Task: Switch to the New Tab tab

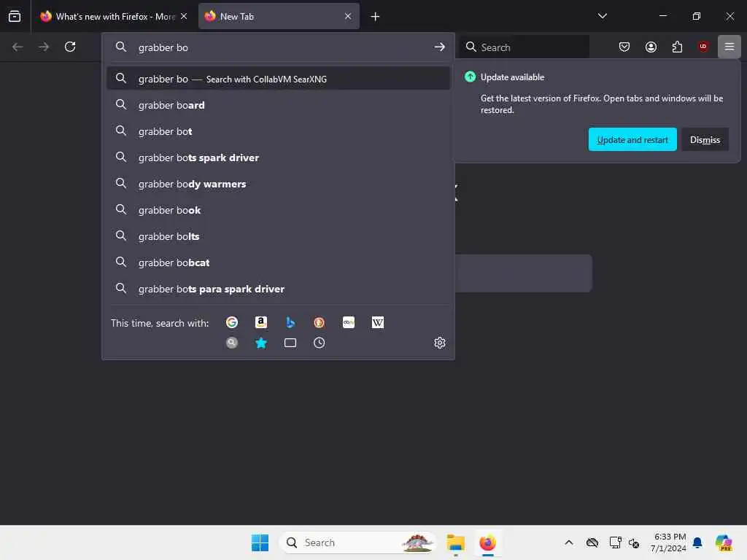Action: click(279, 16)
